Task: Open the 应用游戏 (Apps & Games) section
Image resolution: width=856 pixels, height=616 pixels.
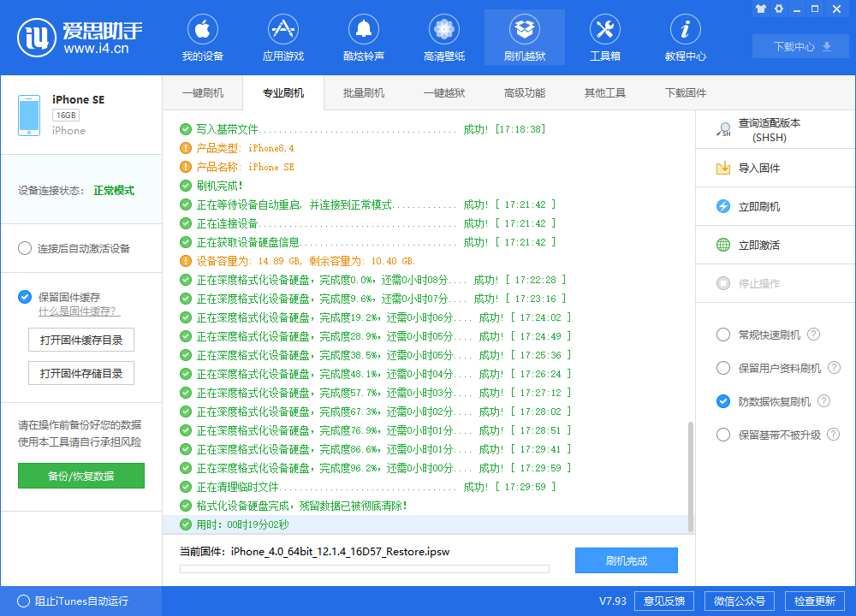Action: pos(282,37)
